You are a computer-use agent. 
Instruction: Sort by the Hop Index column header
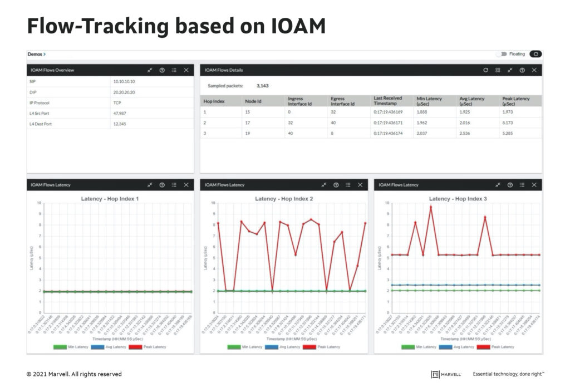click(x=221, y=101)
